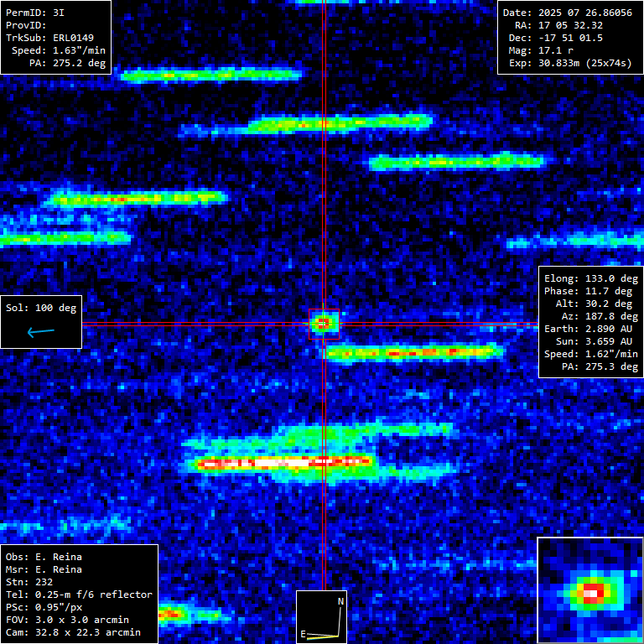Click the 'Tel: 0.25-m f/6 reflector' line
644x644 pixels.
80,595
